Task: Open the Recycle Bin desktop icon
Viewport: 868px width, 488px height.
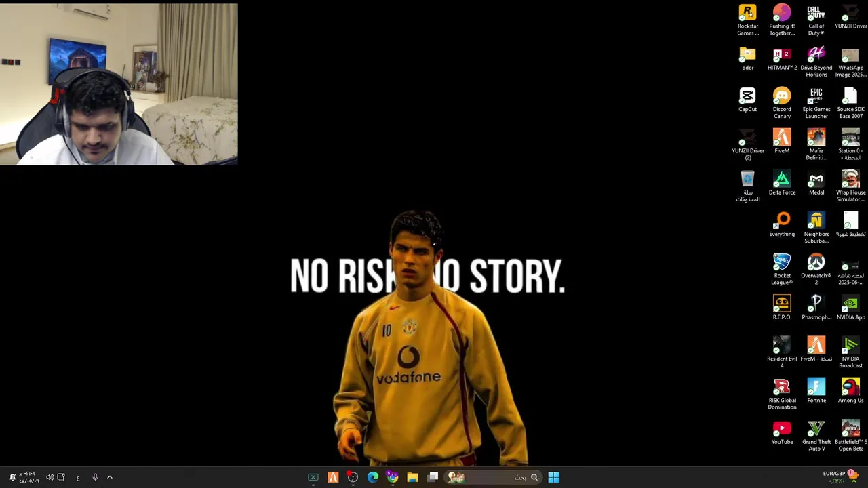Action: (747, 186)
